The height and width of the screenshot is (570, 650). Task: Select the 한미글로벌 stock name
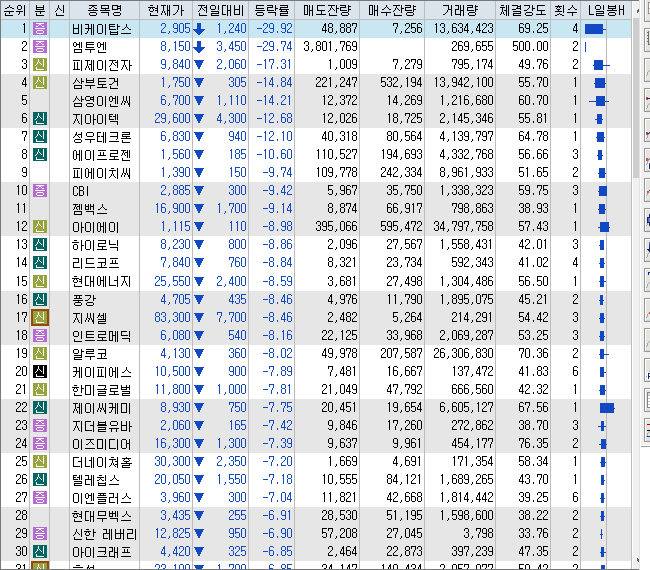[x=102, y=390]
